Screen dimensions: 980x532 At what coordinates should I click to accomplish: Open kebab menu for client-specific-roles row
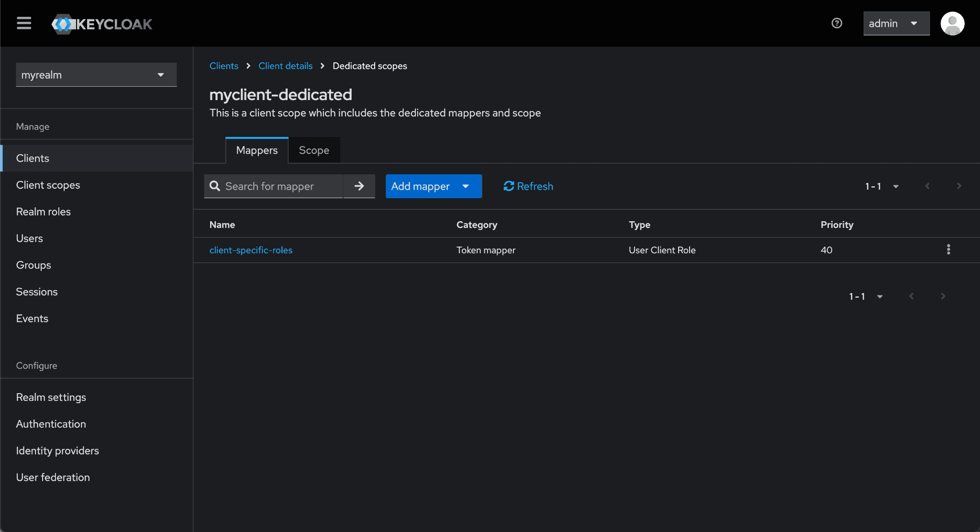pos(948,249)
